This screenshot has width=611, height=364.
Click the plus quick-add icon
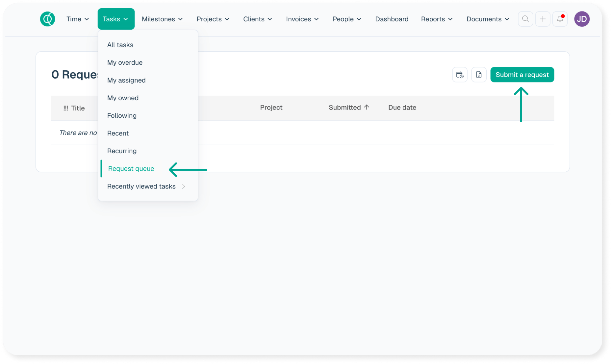click(543, 19)
